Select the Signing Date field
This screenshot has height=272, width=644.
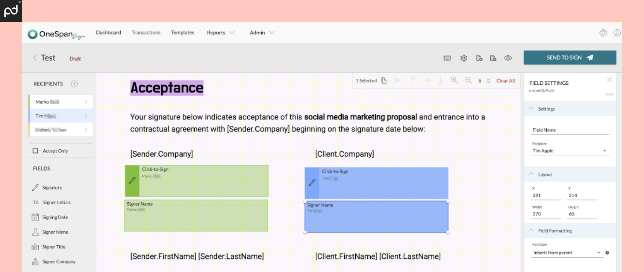[x=50, y=217]
